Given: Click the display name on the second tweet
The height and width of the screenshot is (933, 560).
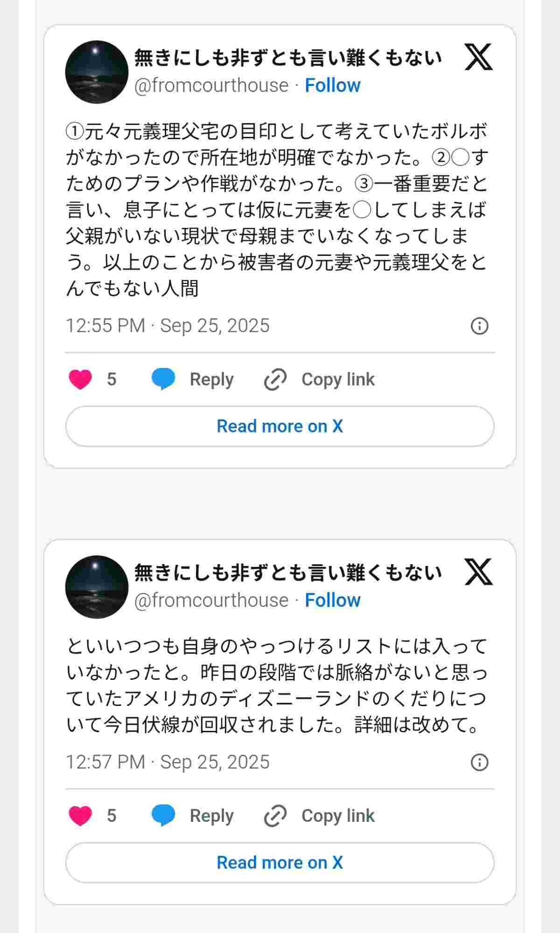Looking at the screenshot, I should click(x=288, y=573).
